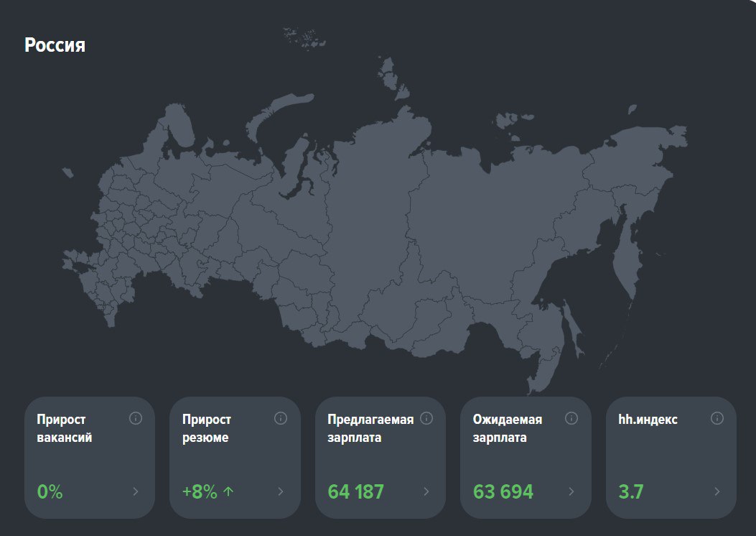756x536 pixels.
Task: Show info for Предлагаемая зарплата
Action: tap(426, 418)
